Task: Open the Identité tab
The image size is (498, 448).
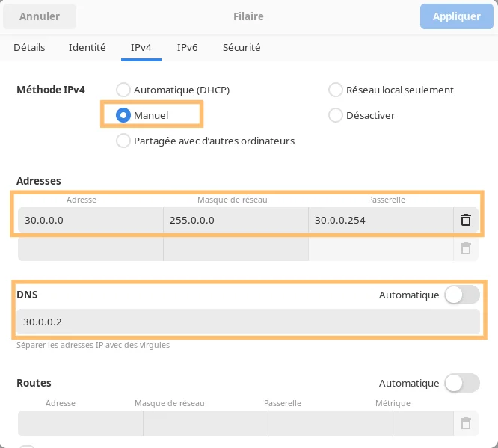Action: click(x=87, y=47)
